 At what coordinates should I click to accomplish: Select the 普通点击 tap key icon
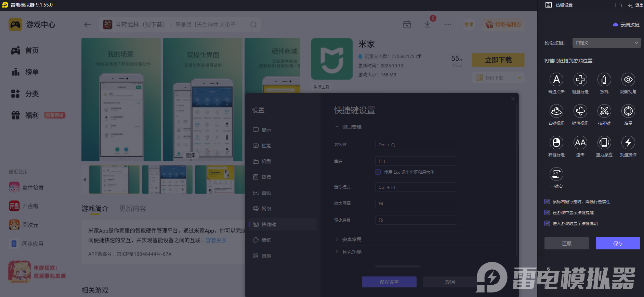click(x=556, y=79)
